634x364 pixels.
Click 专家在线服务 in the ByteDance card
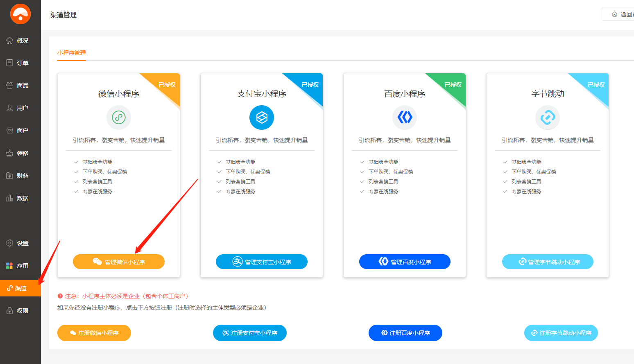click(x=526, y=192)
